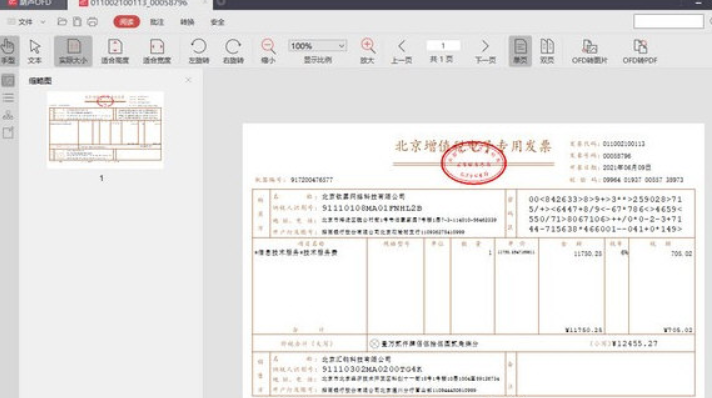Click the invoice total ¥12455.27

pos(634,343)
